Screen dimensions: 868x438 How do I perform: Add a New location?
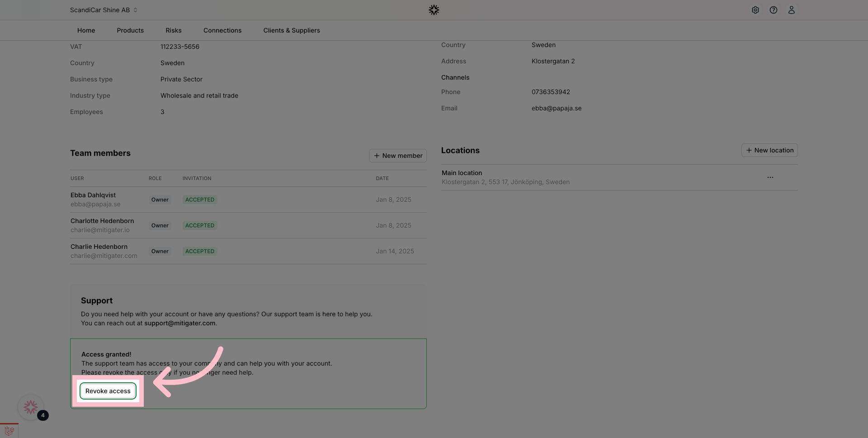pyautogui.click(x=769, y=150)
